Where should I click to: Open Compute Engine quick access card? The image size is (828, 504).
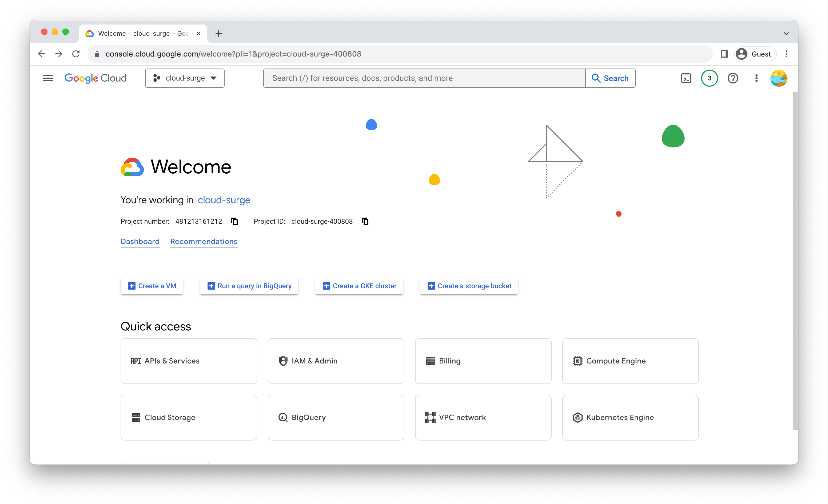[x=630, y=361]
